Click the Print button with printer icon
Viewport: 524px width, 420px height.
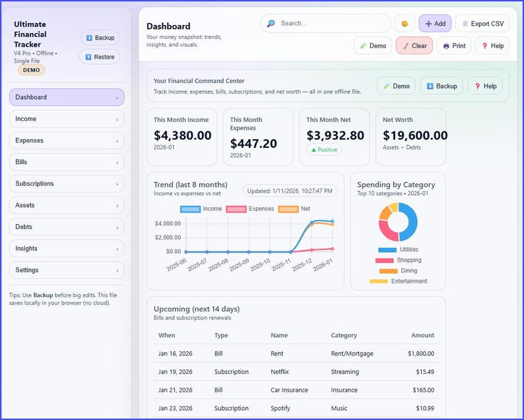454,45
